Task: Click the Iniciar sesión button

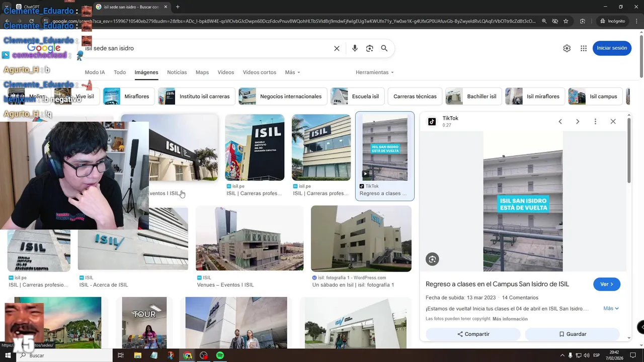Action: coord(612,48)
